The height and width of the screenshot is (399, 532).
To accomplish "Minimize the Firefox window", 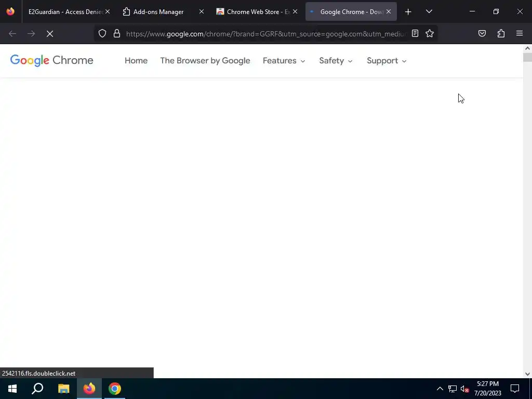I will click(472, 11).
